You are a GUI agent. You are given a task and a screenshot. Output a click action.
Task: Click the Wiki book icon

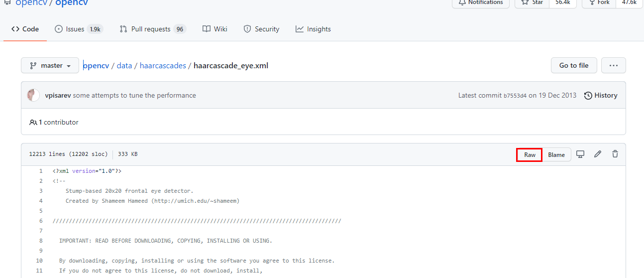tap(207, 29)
